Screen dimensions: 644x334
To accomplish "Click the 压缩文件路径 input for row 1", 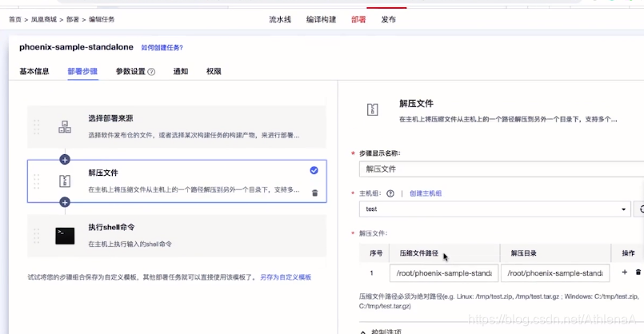I will (444, 273).
